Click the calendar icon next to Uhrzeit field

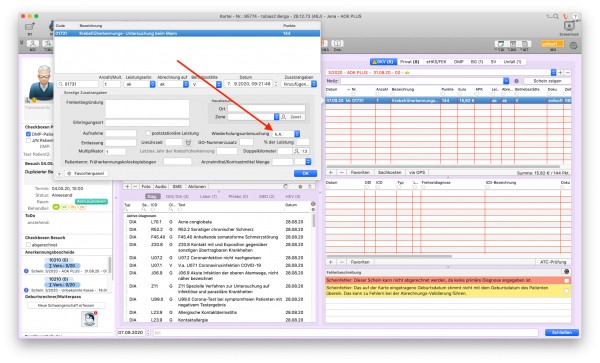pyautogui.click(x=188, y=142)
